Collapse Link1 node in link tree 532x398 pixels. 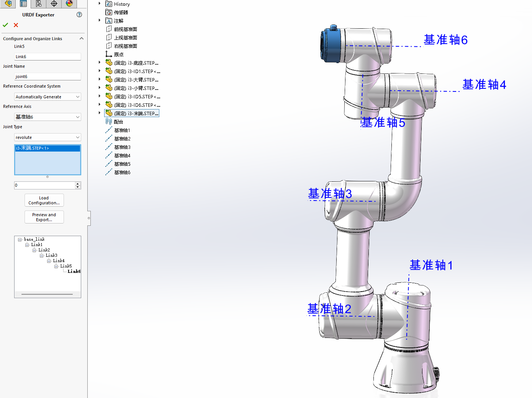click(x=27, y=245)
